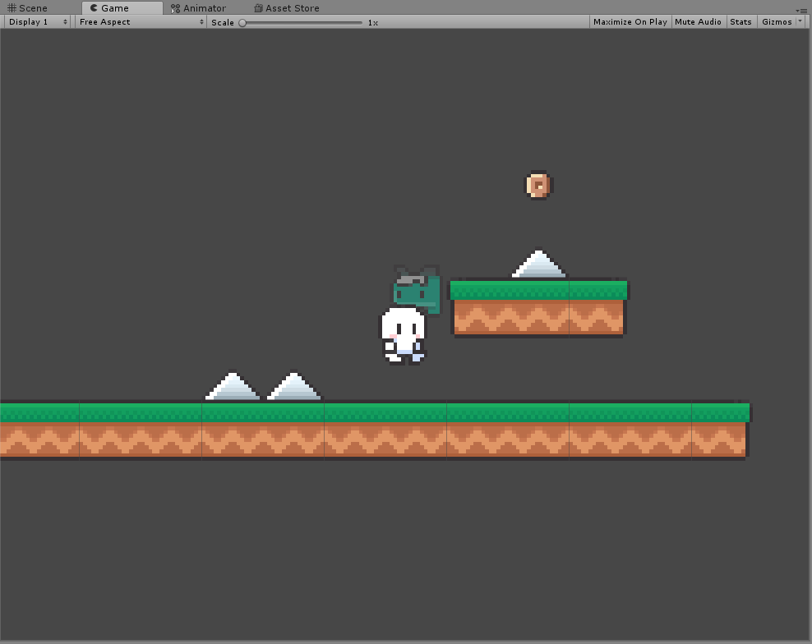The width and height of the screenshot is (812, 644).
Task: Click the Asset Store bag icon
Action: (258, 7)
